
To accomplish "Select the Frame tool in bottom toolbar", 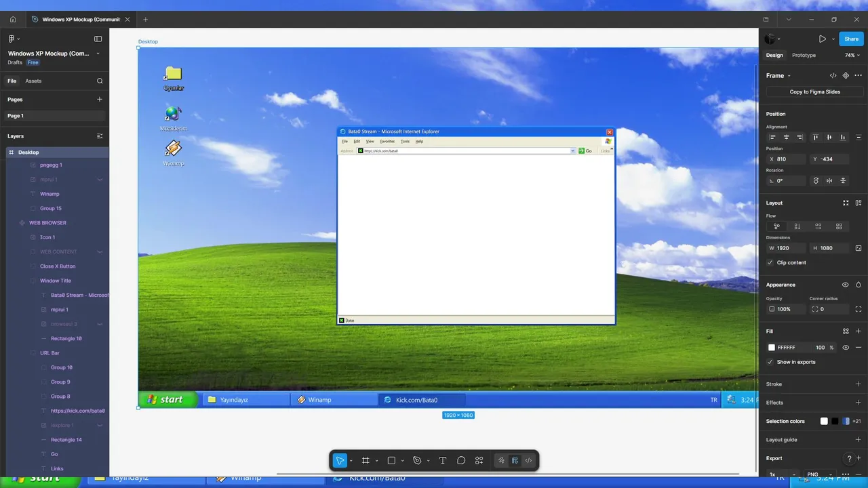I will coord(366,461).
